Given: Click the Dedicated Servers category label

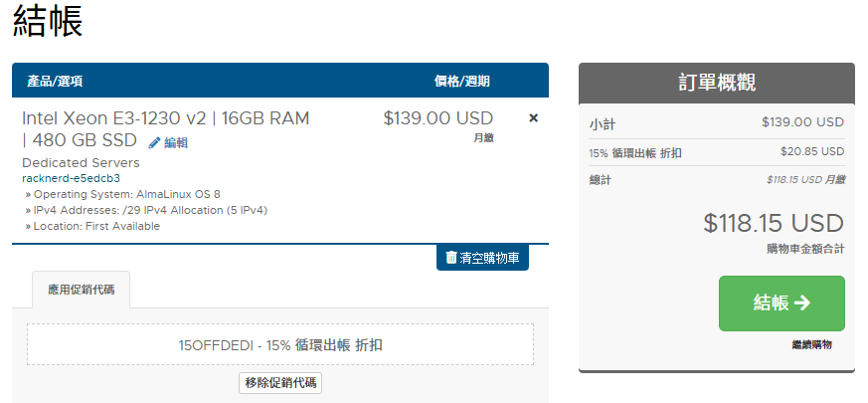Looking at the screenshot, I should [81, 163].
